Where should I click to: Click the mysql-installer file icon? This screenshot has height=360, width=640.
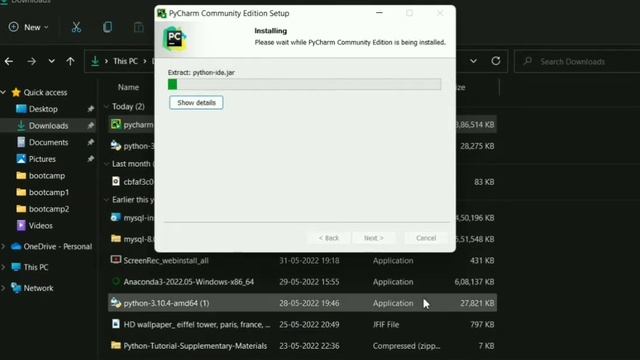pos(116,218)
